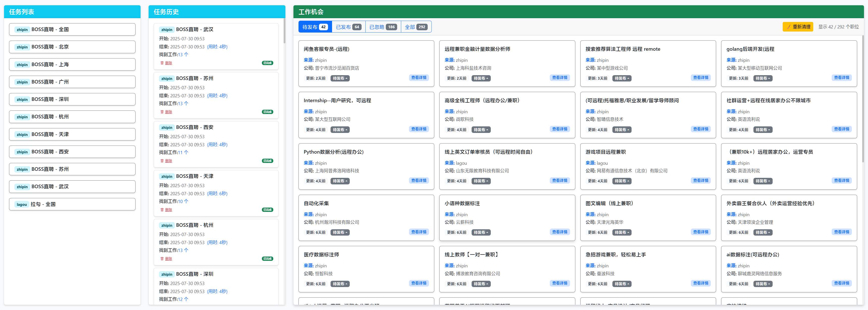Open 待发布 dropdown on Internship用户研究 card
This screenshot has height=310, width=868.
point(340,130)
